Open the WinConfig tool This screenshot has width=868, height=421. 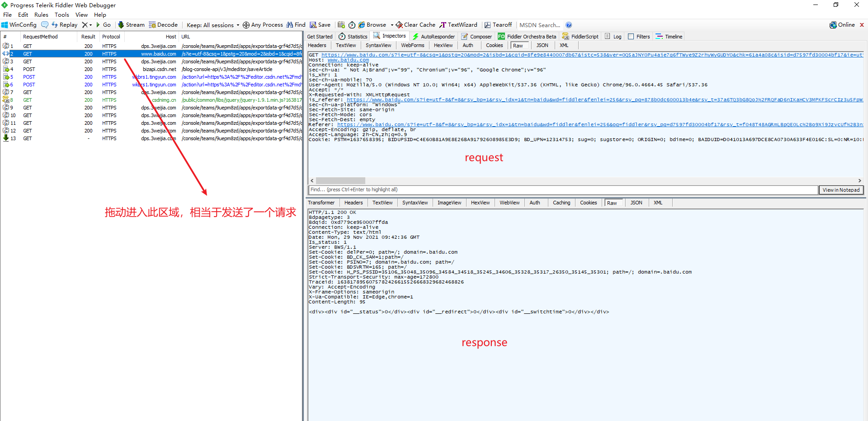tap(19, 25)
